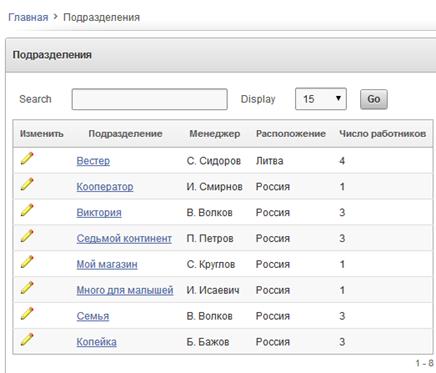This screenshot has height=373, width=436.
Task: Click the edit pencil for Кооператор row
Action: pyautogui.click(x=27, y=184)
